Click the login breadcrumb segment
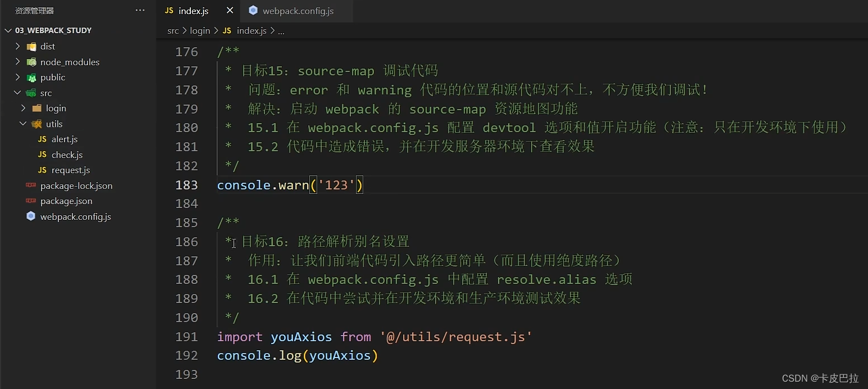The height and width of the screenshot is (389, 868). [x=200, y=30]
